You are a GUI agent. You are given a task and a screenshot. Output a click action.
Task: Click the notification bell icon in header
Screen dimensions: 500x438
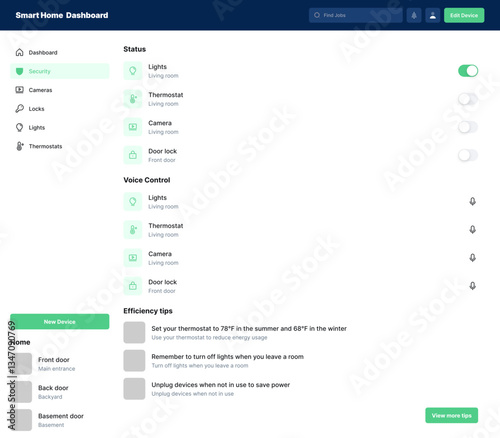[x=414, y=15]
